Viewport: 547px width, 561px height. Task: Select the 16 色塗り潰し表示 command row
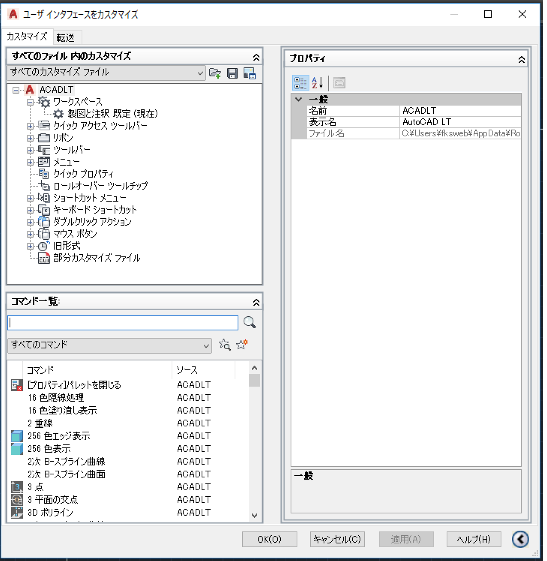[128, 410]
